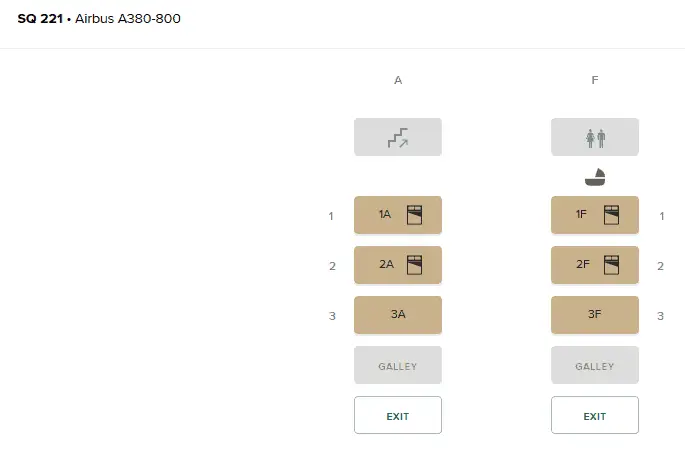This screenshot has height=454, width=685.
Task: Click the SQ 221 Airbus A380-800 title
Action: point(99,19)
